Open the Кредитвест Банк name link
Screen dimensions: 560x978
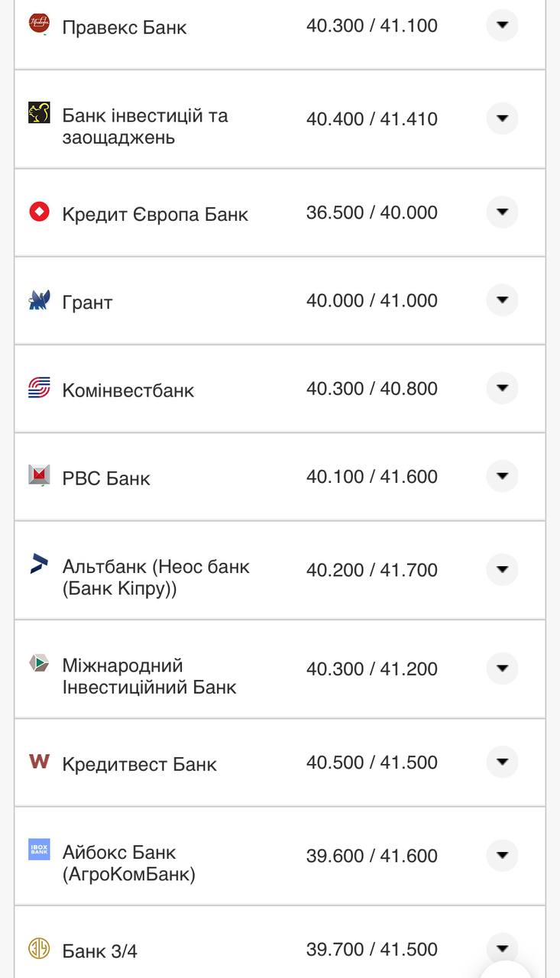pyautogui.click(x=139, y=764)
